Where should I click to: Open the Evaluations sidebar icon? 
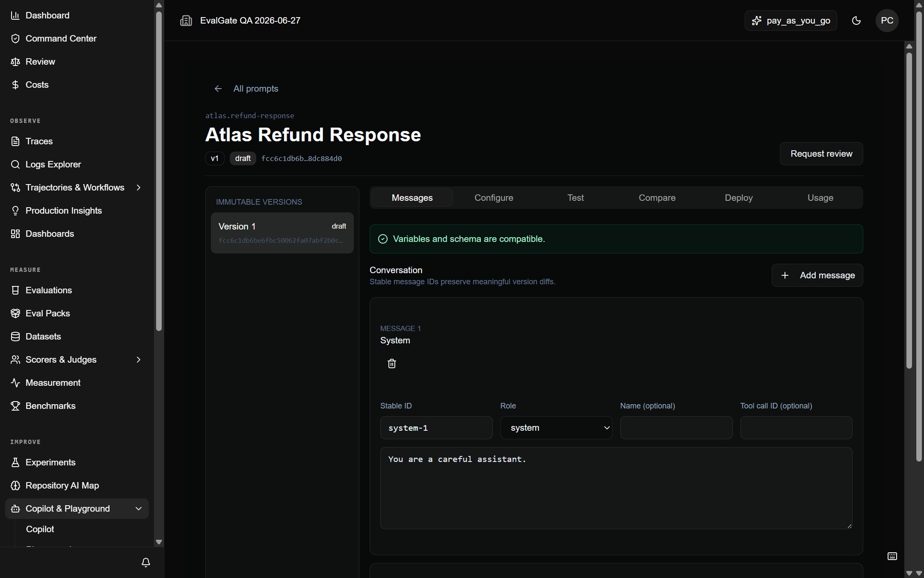15,290
